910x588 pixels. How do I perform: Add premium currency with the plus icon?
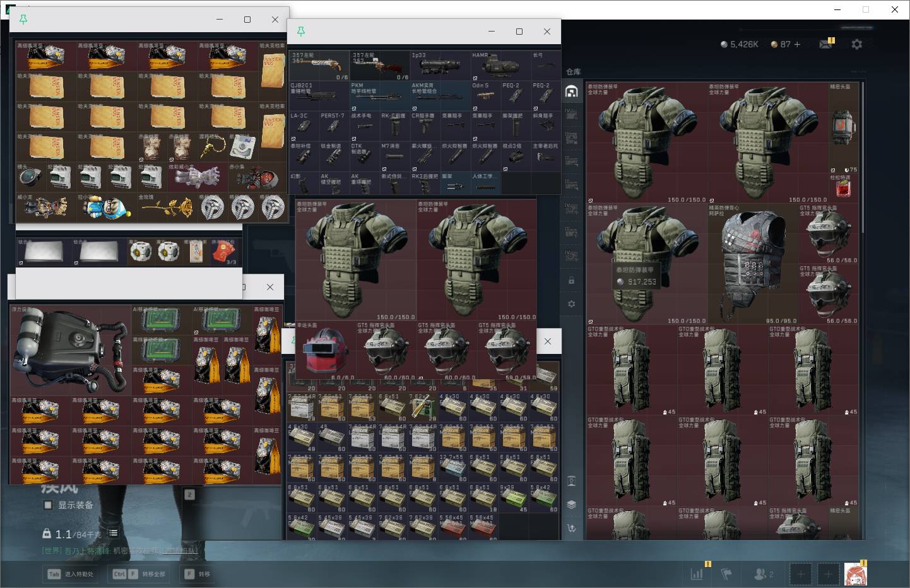pos(797,44)
